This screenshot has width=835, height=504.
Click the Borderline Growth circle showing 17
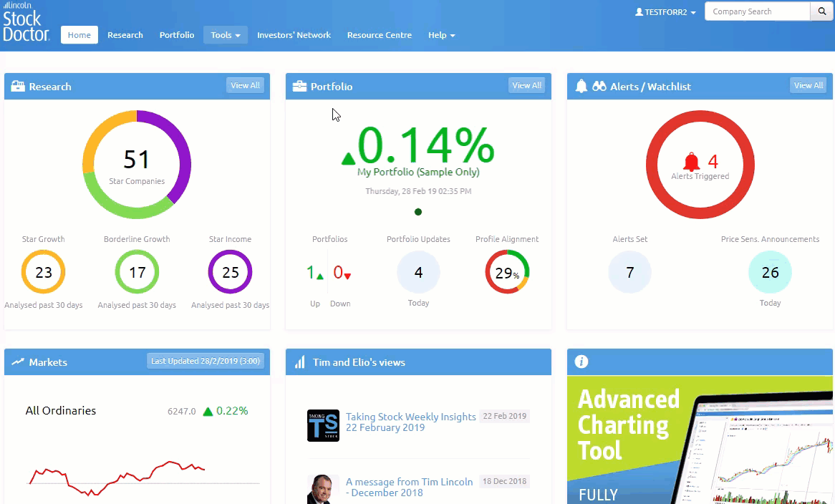(x=137, y=272)
